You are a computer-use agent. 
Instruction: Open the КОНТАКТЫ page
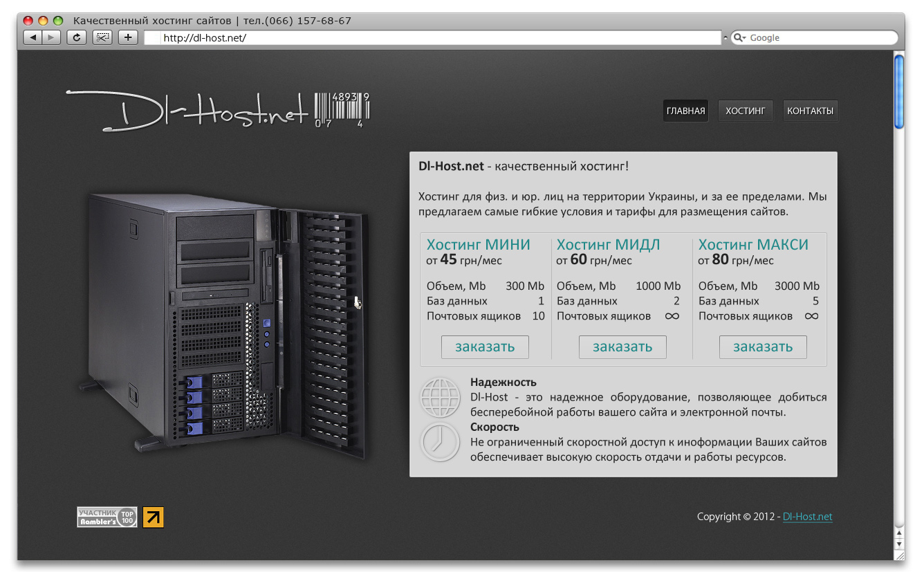811,111
